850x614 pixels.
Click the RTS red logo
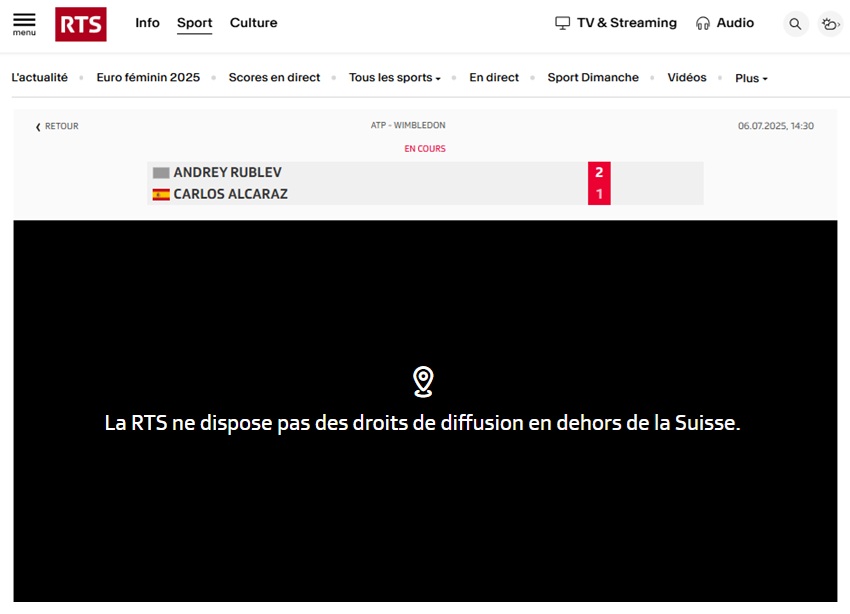(x=81, y=24)
